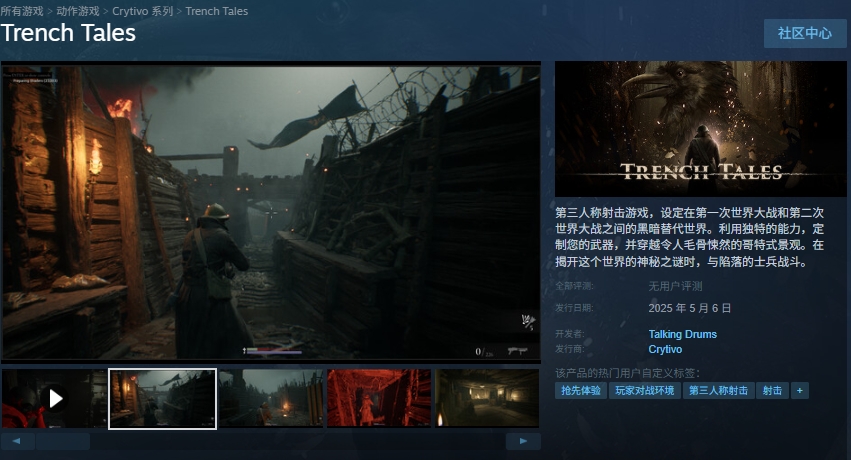Click the right arrow of thumbnail strip
The image size is (851, 460).
pyautogui.click(x=523, y=441)
